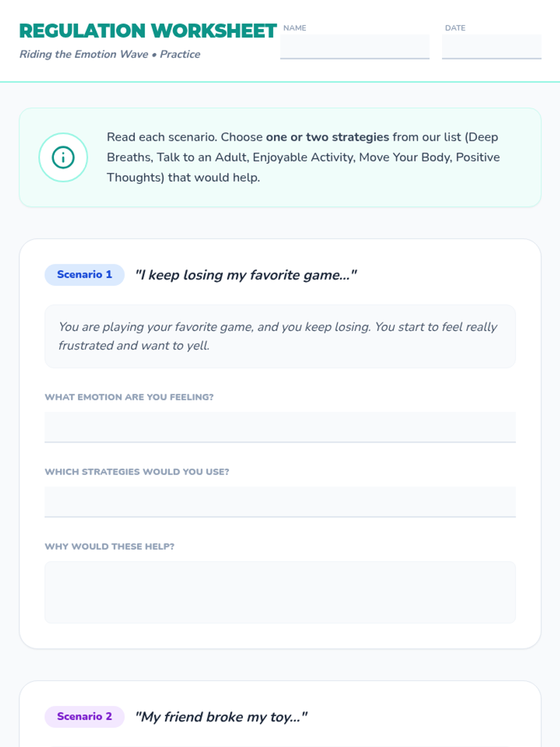
Task: Click the info icon in the instructions box
Action: point(63,157)
